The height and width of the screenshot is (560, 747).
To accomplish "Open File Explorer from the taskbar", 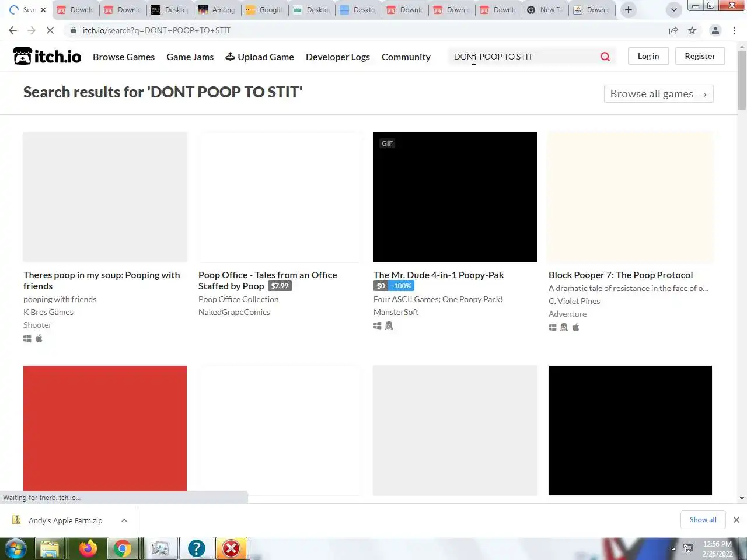I will pos(50,548).
